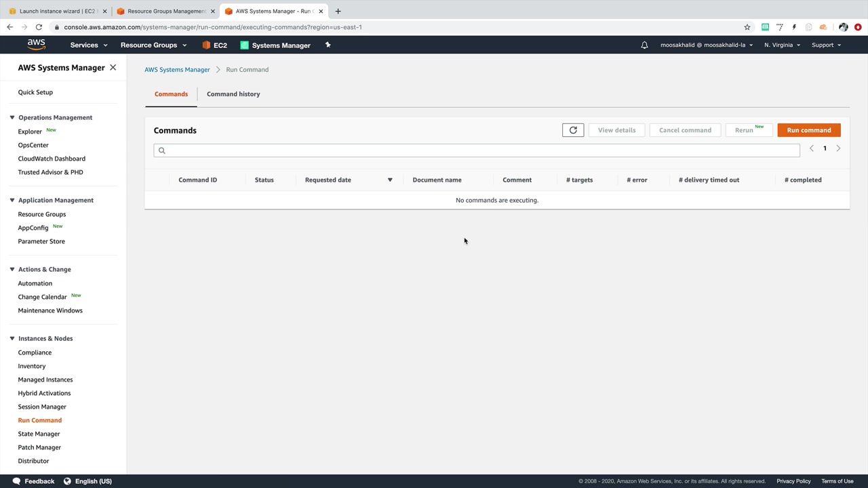The width and height of the screenshot is (868, 488).
Task: Open the Systems Manager shortcut in navbar
Action: point(275,45)
